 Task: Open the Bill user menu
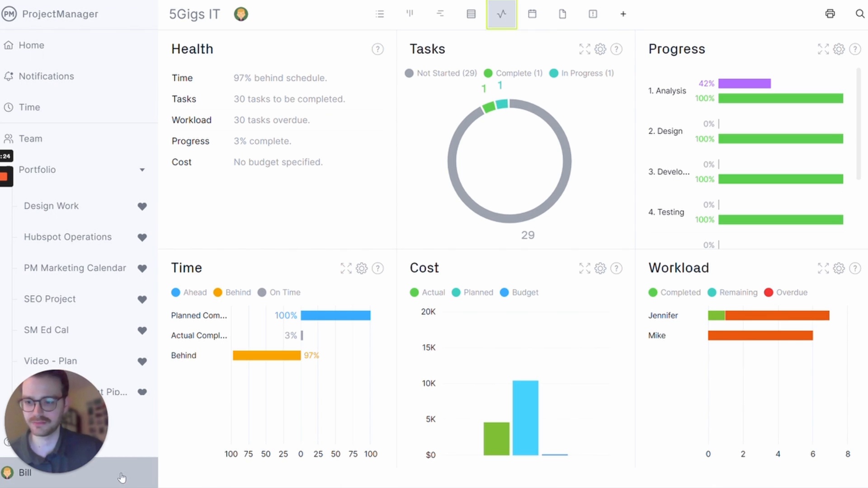coord(79,473)
